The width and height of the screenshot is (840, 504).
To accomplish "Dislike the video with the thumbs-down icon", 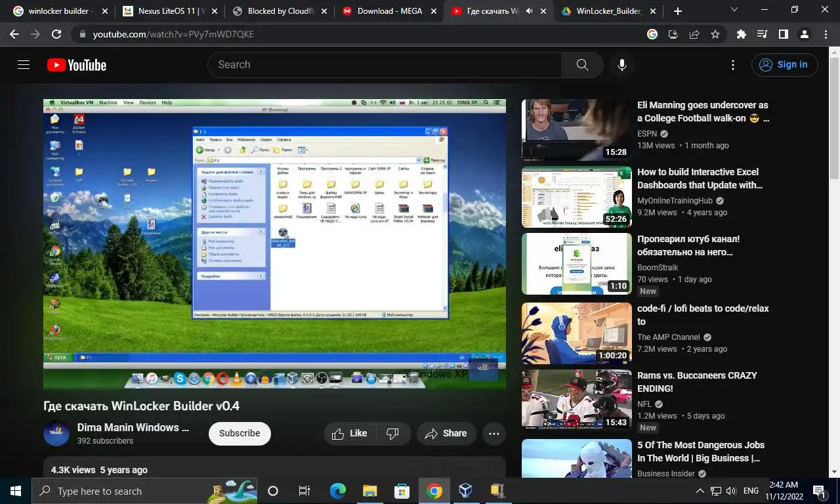I will tap(392, 434).
